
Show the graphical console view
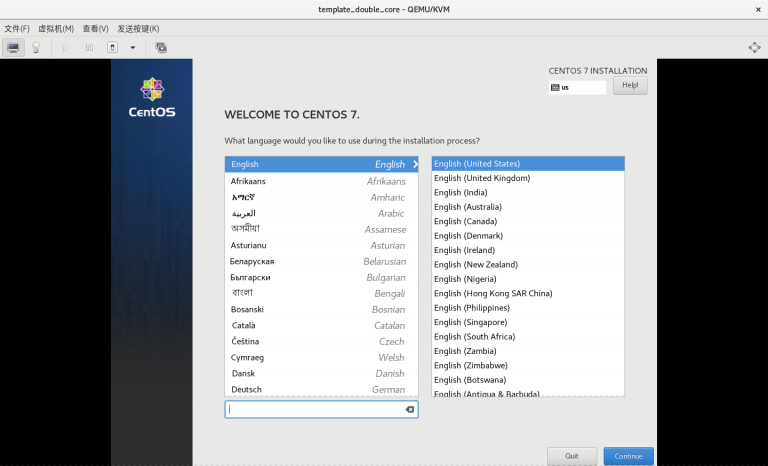click(13, 48)
